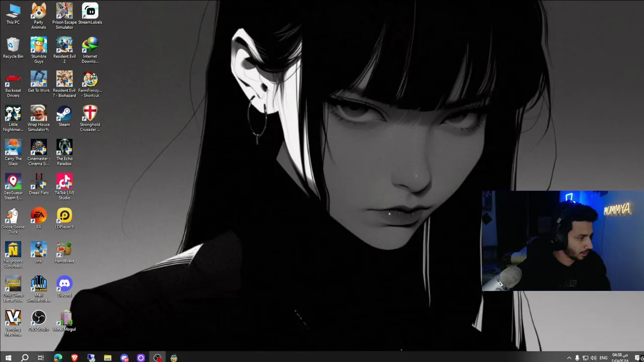Open This PC desktop icon
Viewport: 644px width, 362px height.
13,14
